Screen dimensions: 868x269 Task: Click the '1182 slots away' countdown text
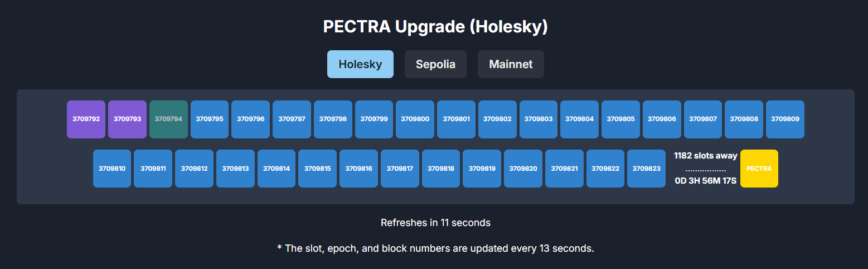[705, 156]
